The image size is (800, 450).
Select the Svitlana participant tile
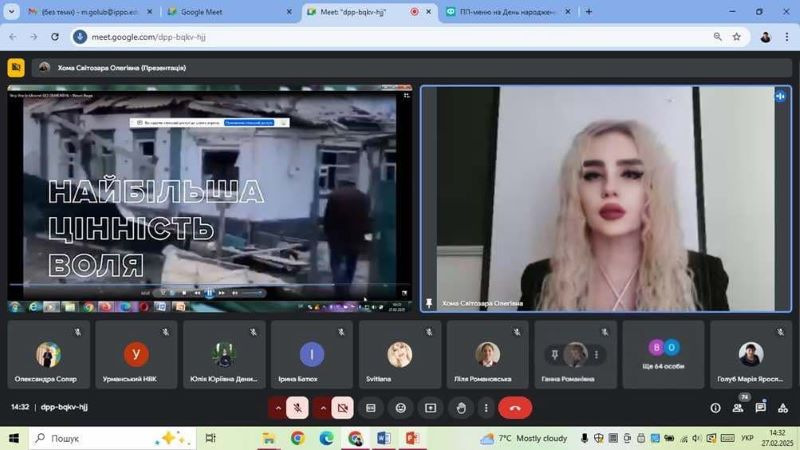399,355
